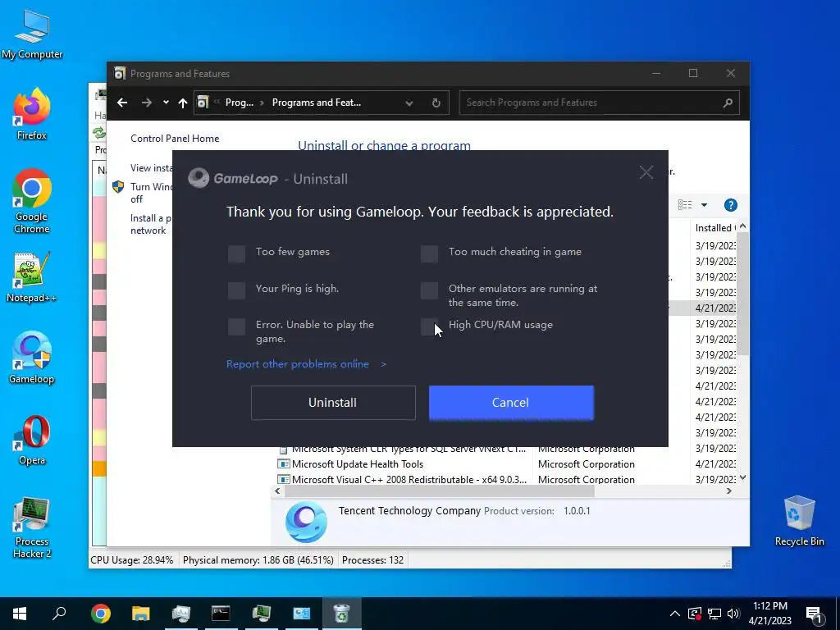Click the change view icon

(685, 204)
